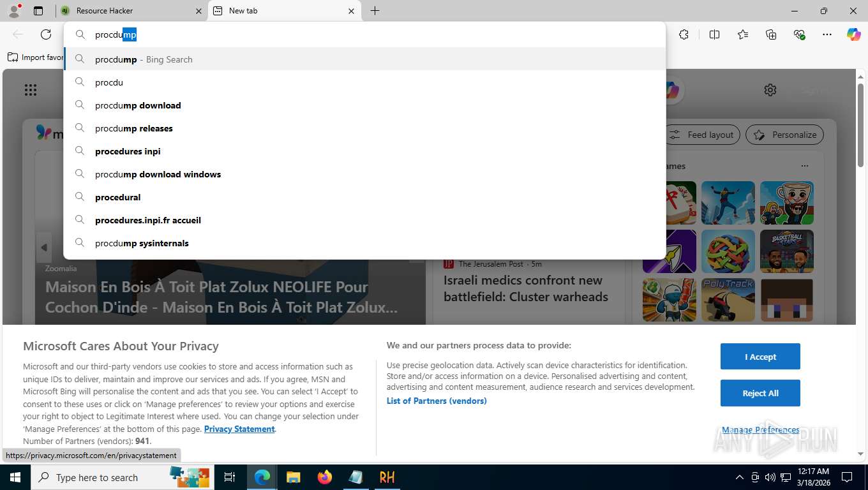The height and width of the screenshot is (490, 868).
Task: Open the browser profile icon
Action: [x=14, y=11]
